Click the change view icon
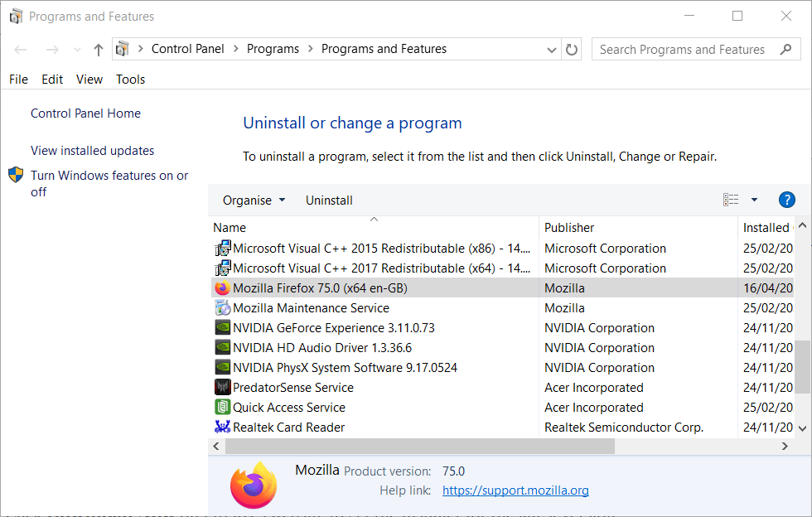The image size is (812, 517). 731,200
